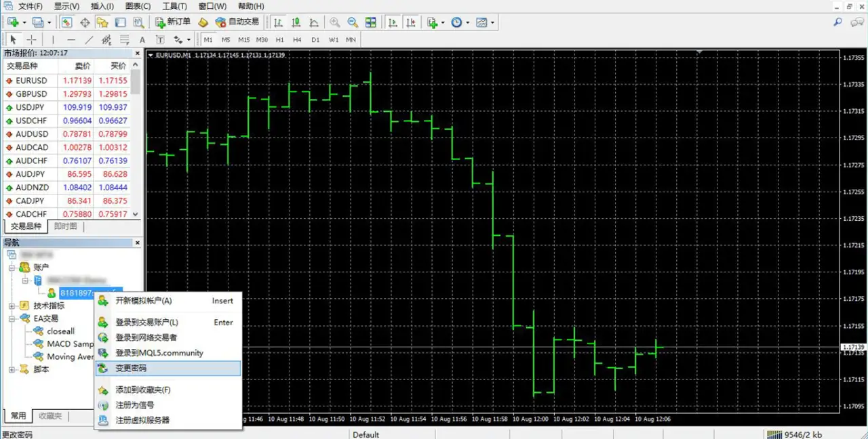The image size is (868, 439).
Task: Select the D1 timeframe
Action: pyautogui.click(x=315, y=40)
